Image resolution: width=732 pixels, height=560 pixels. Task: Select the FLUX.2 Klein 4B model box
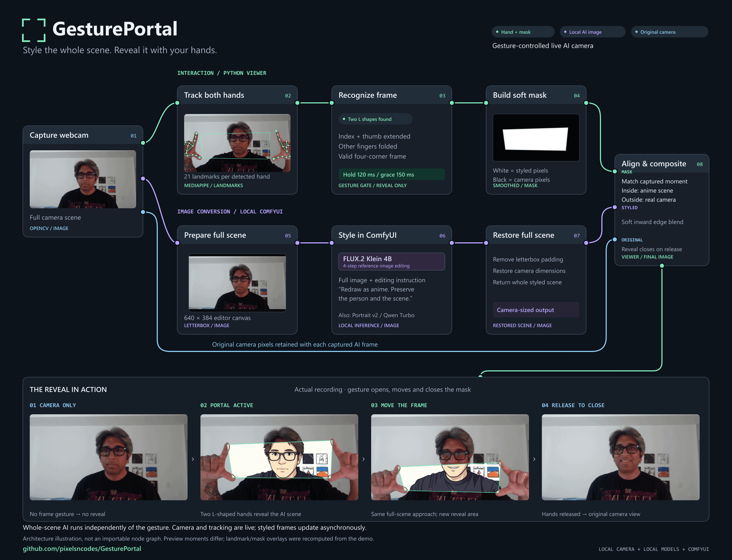coord(391,261)
